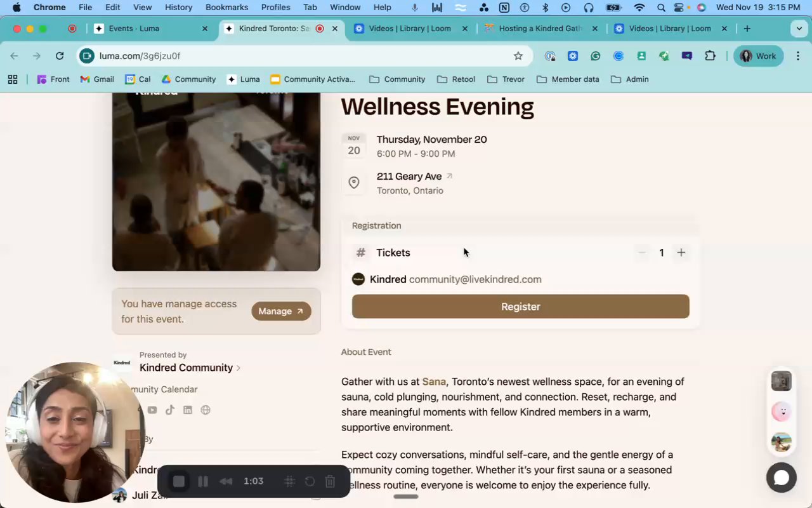Open the Gmail bookmark

(97, 79)
